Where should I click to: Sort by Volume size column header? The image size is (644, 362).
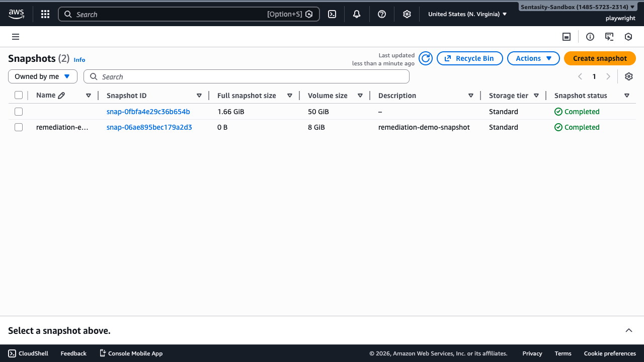[x=328, y=96]
